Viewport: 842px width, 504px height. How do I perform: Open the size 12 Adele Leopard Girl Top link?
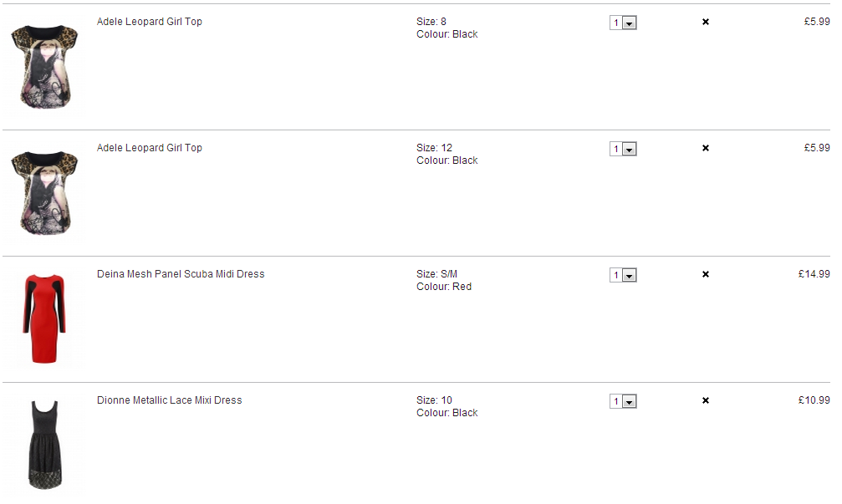pyautogui.click(x=150, y=148)
